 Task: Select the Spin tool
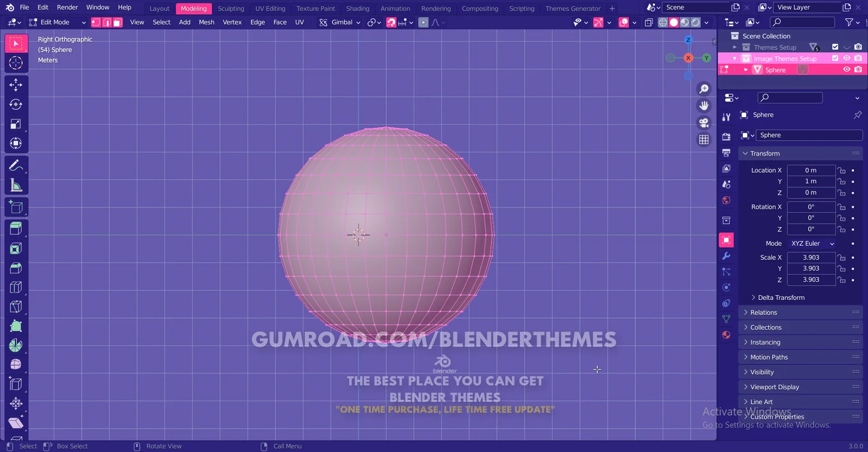(x=16, y=345)
